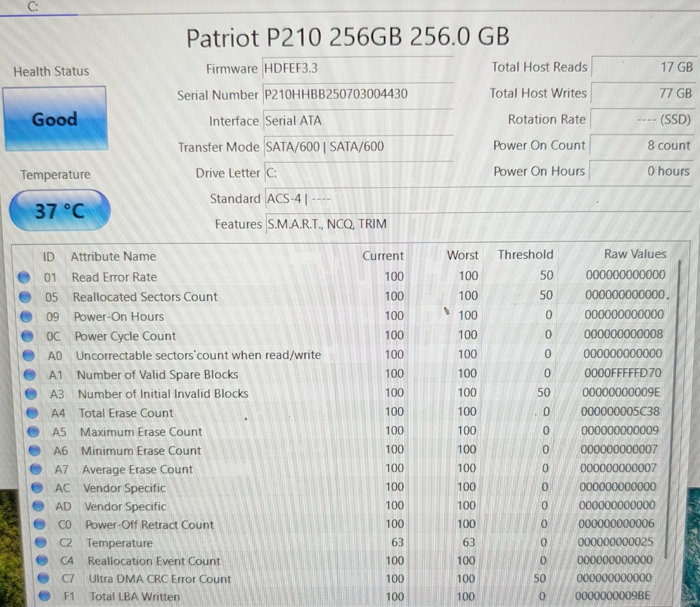Click status icon for Power-On Hours row
The width and height of the screenshot is (700, 607).
26,317
